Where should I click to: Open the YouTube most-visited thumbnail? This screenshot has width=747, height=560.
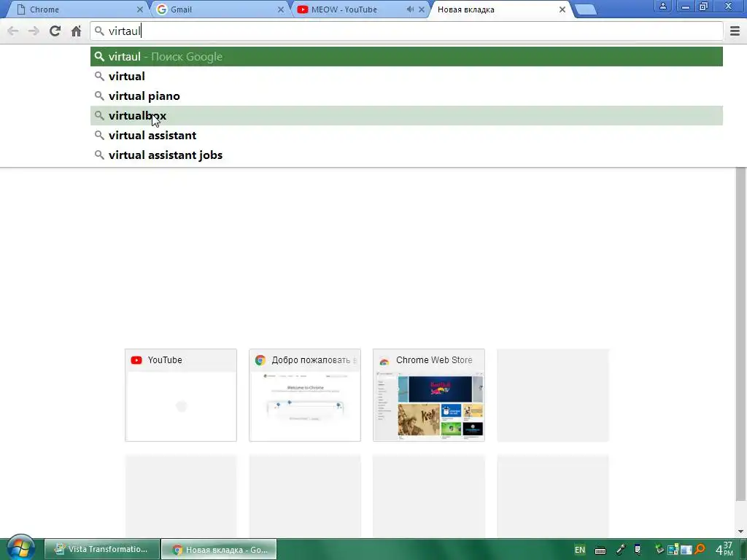(181, 395)
